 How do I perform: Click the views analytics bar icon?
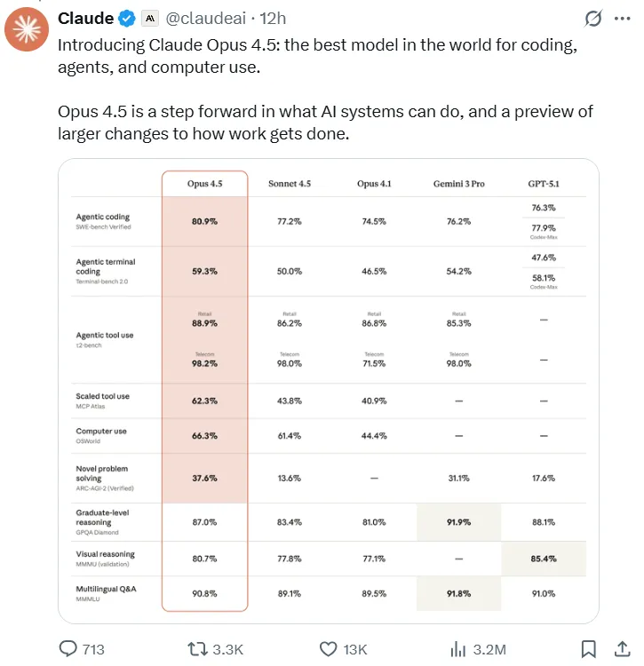pos(459,649)
